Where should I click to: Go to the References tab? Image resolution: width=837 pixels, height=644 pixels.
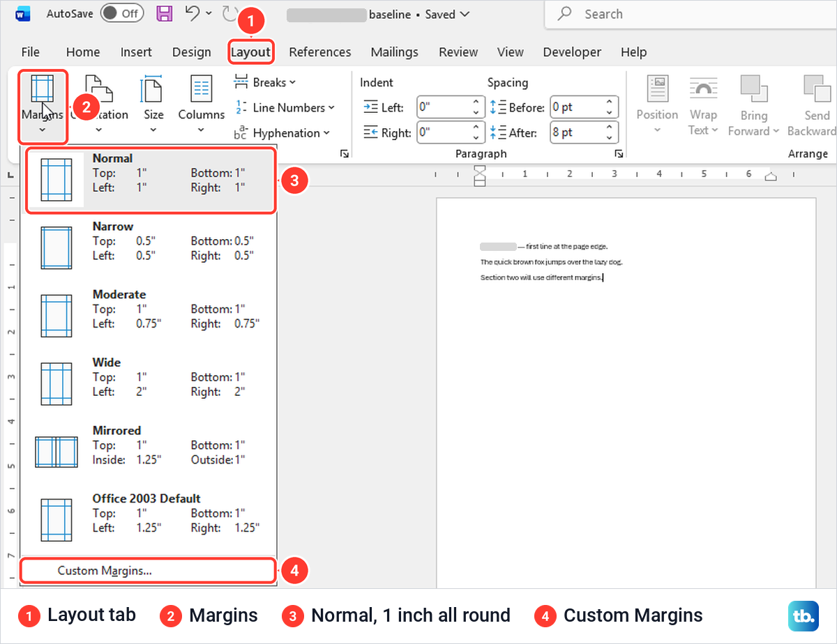(320, 52)
